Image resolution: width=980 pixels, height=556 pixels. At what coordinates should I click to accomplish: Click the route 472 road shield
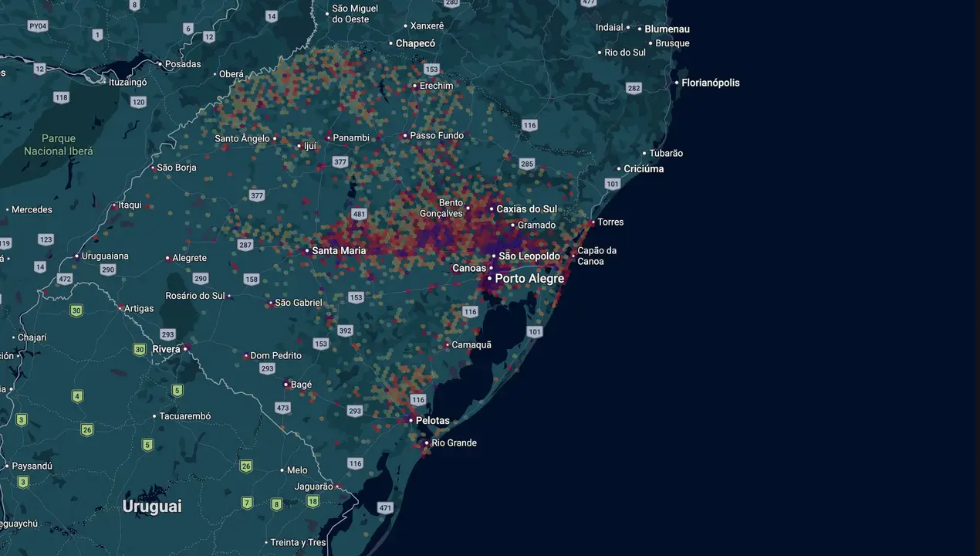point(65,279)
